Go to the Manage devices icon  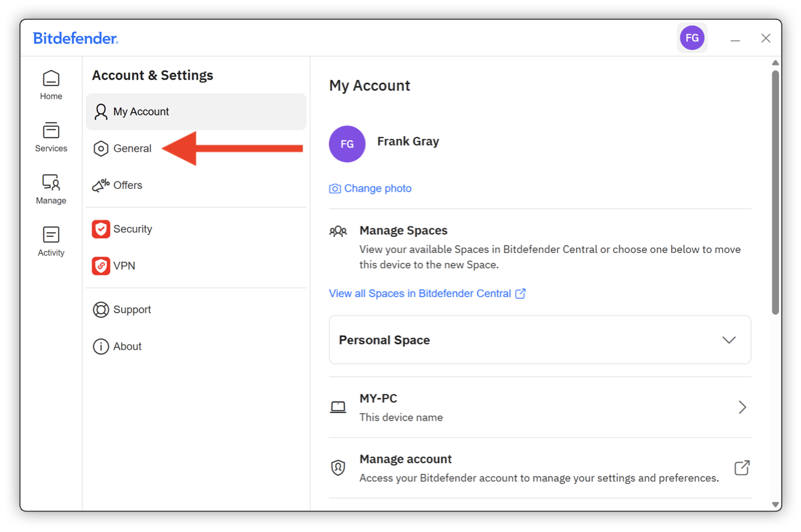51,182
